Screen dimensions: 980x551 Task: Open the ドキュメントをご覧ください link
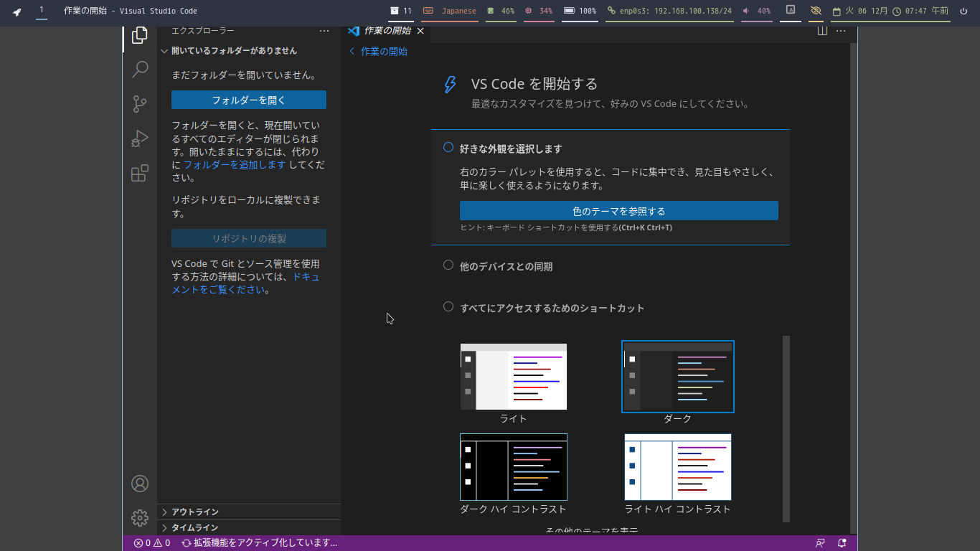(x=246, y=283)
